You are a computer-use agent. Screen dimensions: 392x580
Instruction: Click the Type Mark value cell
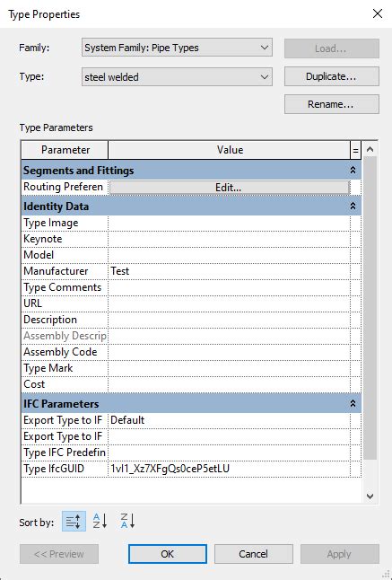point(229,368)
